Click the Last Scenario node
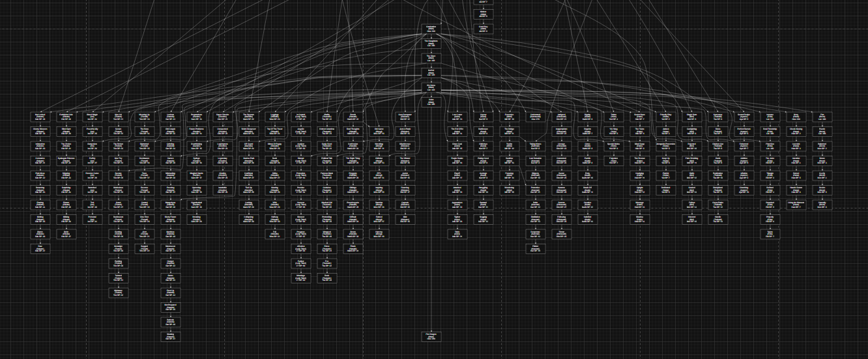 (535, 160)
